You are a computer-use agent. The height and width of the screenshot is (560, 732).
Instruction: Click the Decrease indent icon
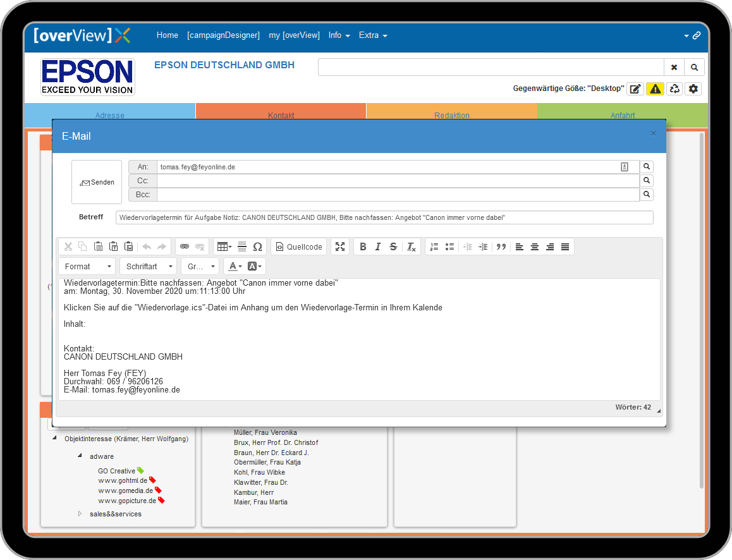468,247
